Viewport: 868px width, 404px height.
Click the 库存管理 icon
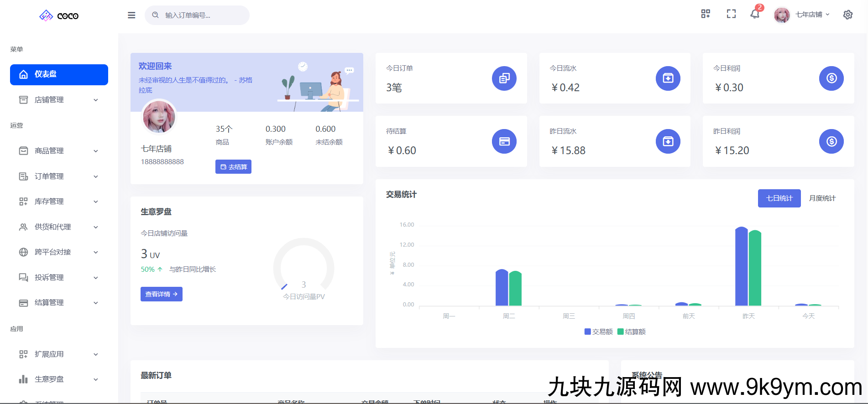(23, 202)
